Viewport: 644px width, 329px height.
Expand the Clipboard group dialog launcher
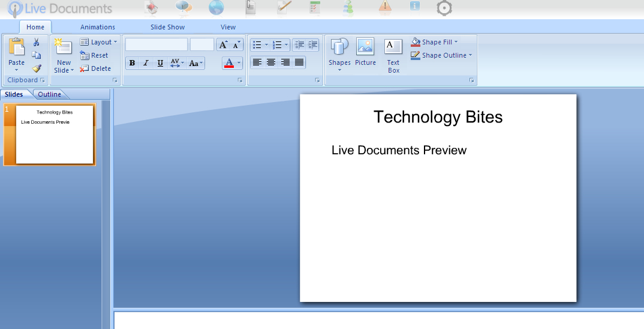tap(43, 80)
